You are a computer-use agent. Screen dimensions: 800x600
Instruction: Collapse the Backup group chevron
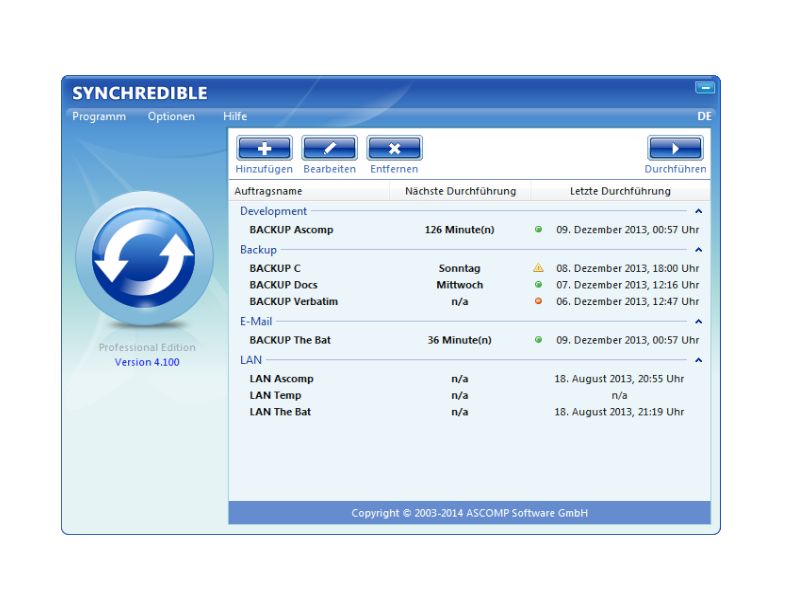point(698,250)
